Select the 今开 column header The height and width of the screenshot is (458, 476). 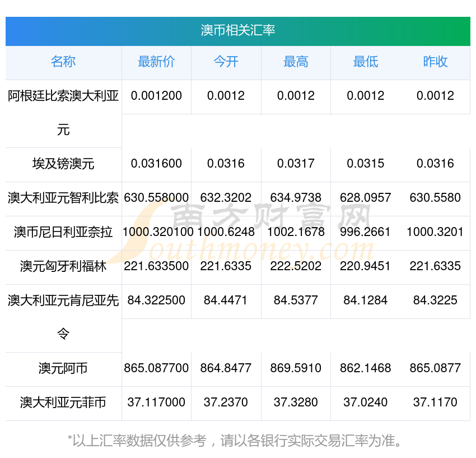click(226, 62)
